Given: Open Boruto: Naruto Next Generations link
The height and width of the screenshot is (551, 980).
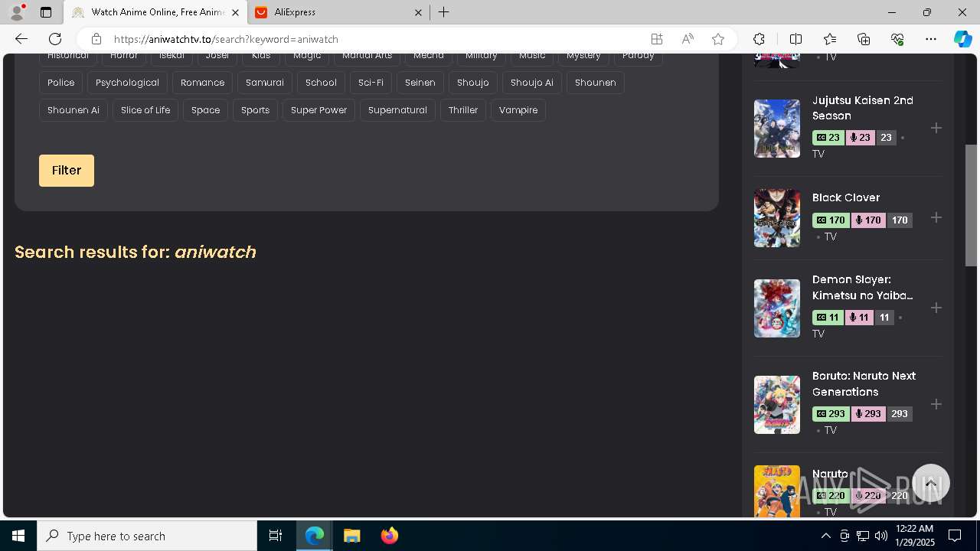Looking at the screenshot, I should tap(864, 384).
